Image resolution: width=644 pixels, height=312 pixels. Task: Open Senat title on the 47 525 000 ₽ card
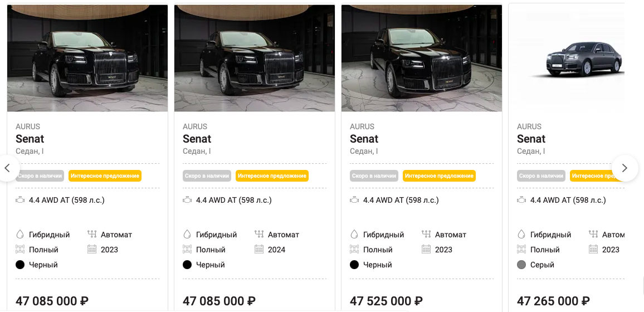click(x=364, y=139)
